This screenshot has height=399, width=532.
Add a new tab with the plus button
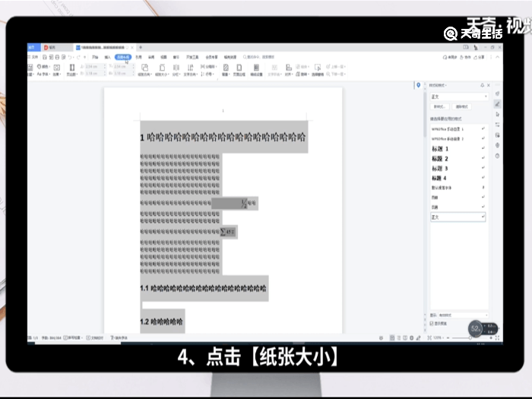tap(141, 47)
